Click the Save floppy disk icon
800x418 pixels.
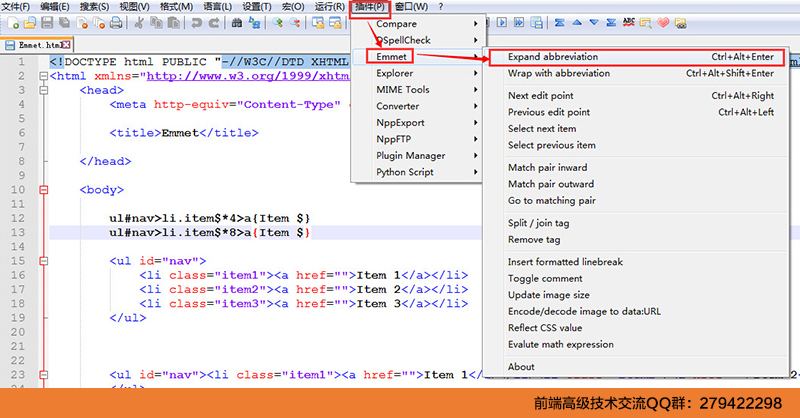[47, 23]
